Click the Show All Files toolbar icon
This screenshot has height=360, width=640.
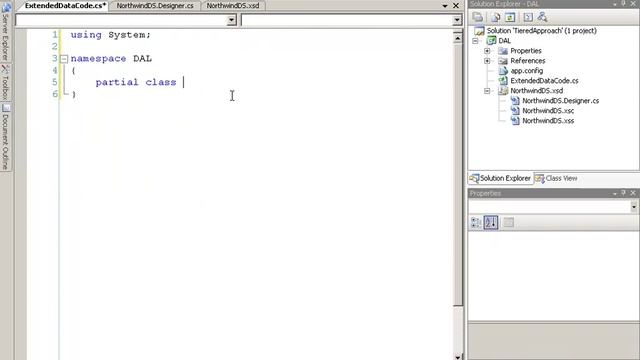point(495,17)
